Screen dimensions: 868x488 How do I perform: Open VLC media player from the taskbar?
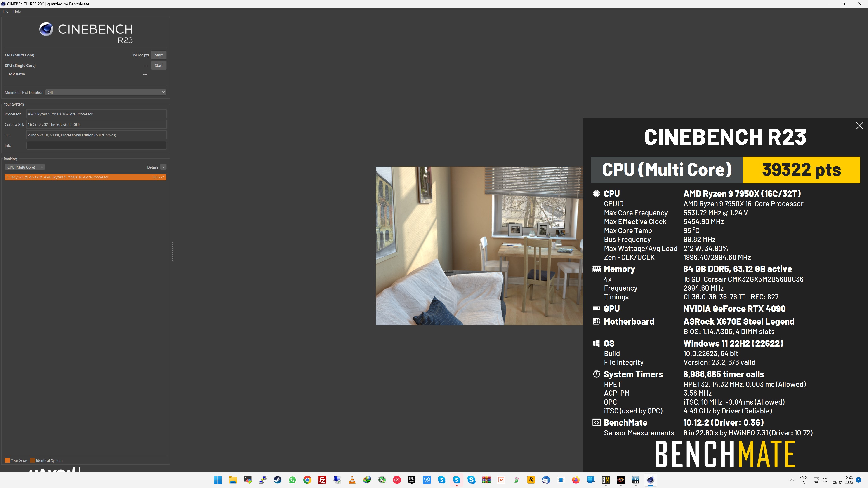(352, 480)
